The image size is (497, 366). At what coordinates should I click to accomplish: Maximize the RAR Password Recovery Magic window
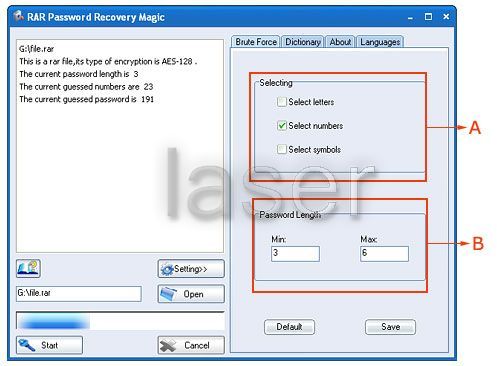pyautogui.click(x=428, y=17)
